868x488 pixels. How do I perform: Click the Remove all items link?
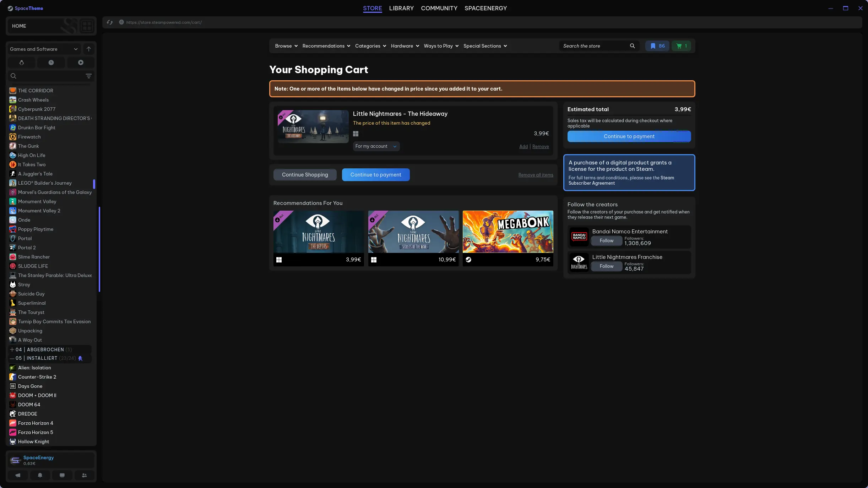(536, 175)
